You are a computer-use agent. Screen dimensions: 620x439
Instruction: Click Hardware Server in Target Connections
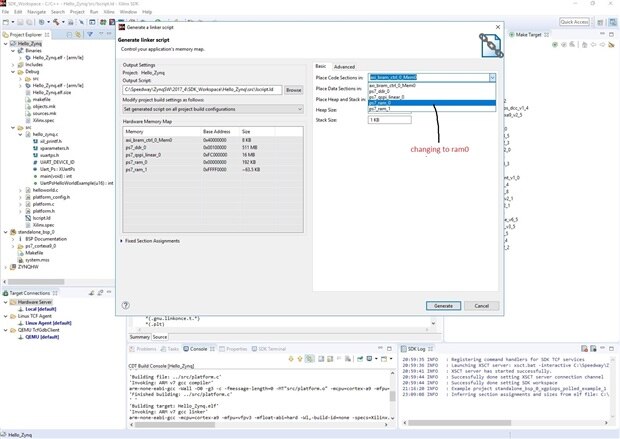click(x=33, y=302)
